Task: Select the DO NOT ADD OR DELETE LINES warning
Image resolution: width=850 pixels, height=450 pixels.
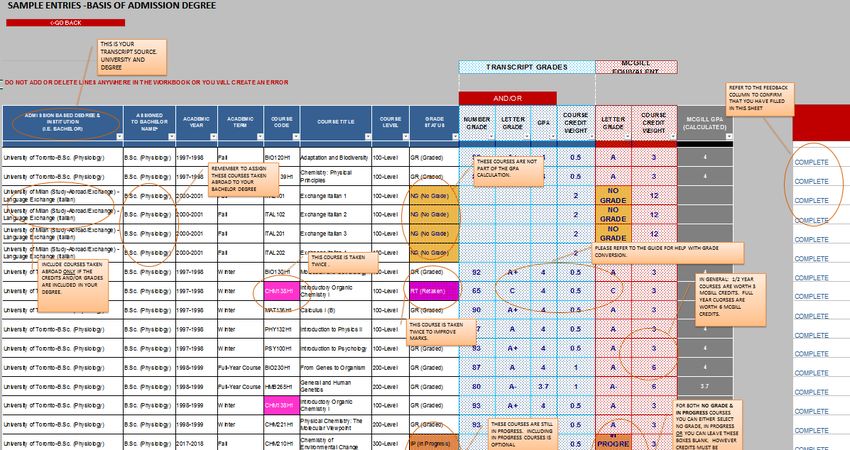Action: click(x=146, y=82)
